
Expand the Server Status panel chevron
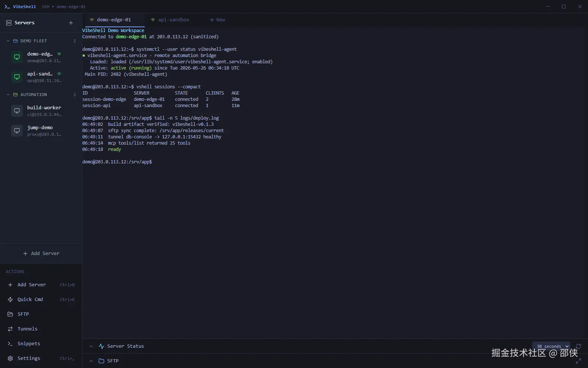(91, 346)
